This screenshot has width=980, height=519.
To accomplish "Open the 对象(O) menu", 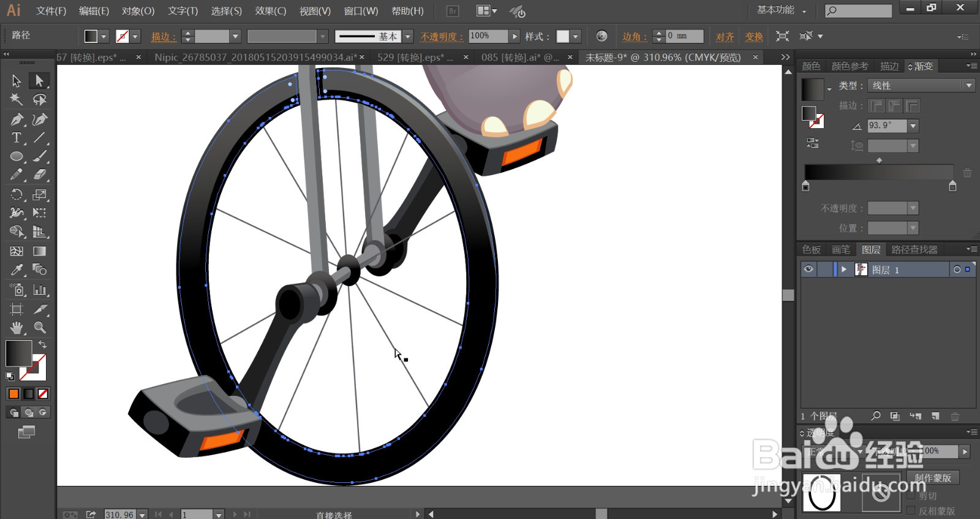I will [x=138, y=11].
